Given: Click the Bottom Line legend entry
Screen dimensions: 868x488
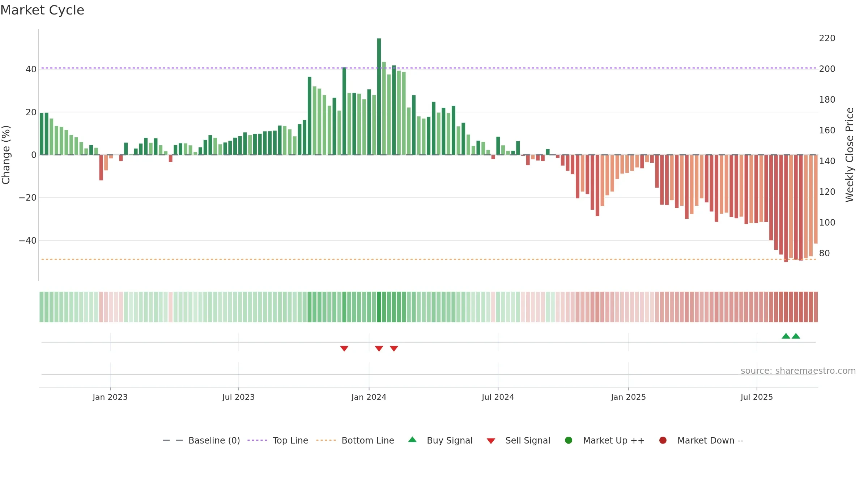Looking at the screenshot, I should click(355, 440).
